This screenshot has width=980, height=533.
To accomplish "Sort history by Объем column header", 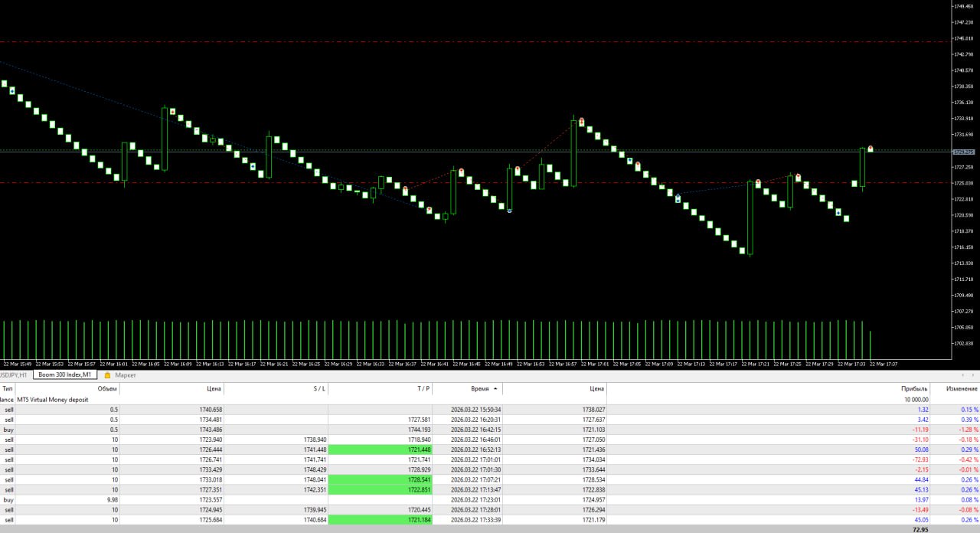I will click(x=107, y=389).
